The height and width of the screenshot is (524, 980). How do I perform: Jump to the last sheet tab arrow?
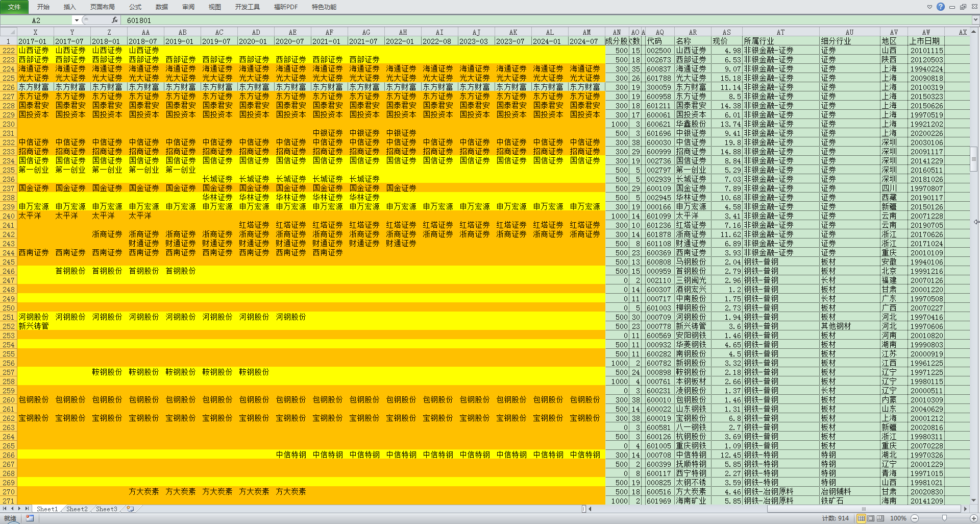[x=27, y=509]
